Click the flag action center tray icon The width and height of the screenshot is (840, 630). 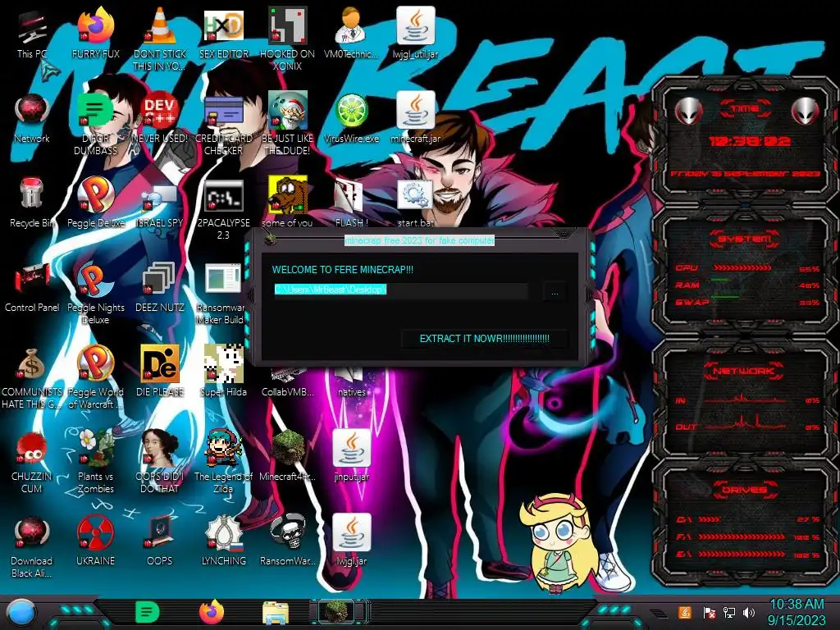709,612
